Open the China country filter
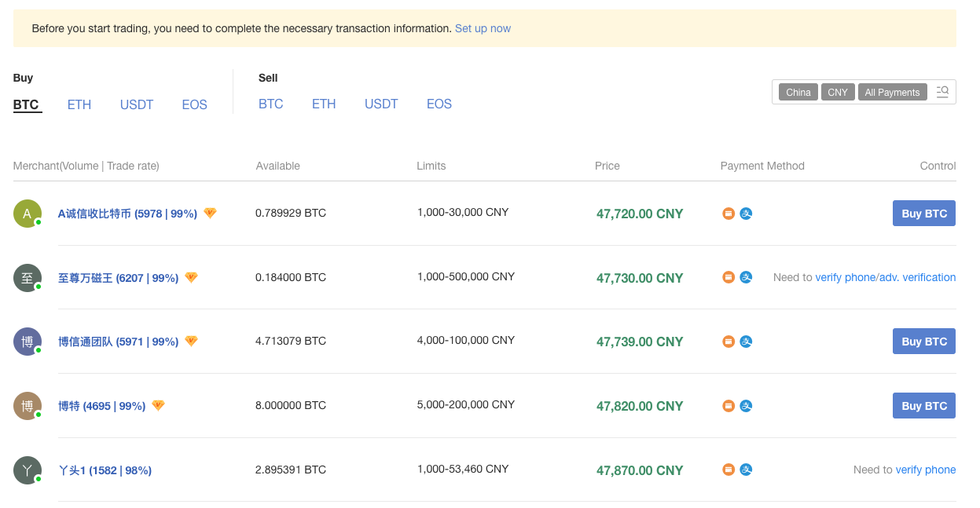The image size is (980, 508). (x=798, y=92)
